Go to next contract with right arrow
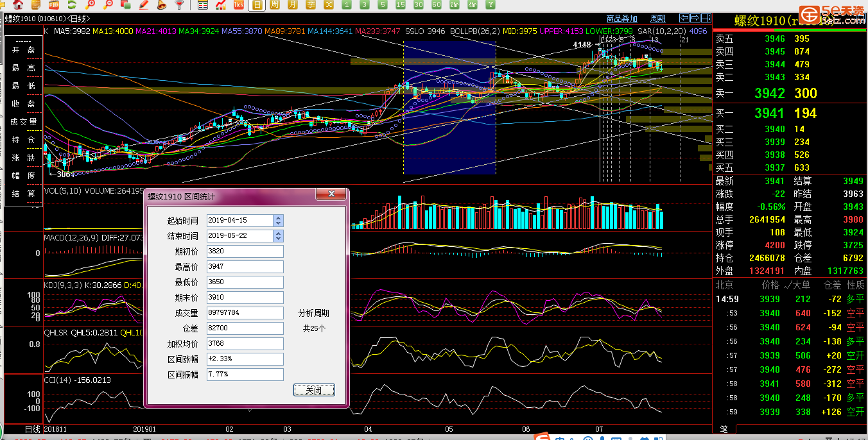Viewport: 868px width, 440px height. (x=695, y=18)
